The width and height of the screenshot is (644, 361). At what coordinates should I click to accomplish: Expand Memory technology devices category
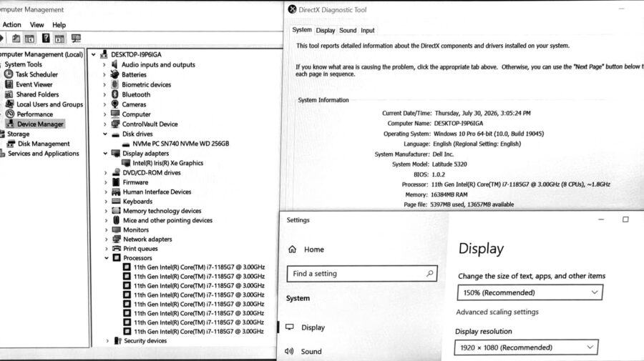(106, 211)
